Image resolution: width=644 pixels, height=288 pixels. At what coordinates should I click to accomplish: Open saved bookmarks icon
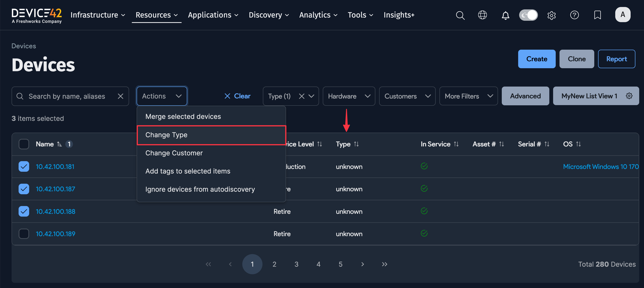click(x=597, y=15)
